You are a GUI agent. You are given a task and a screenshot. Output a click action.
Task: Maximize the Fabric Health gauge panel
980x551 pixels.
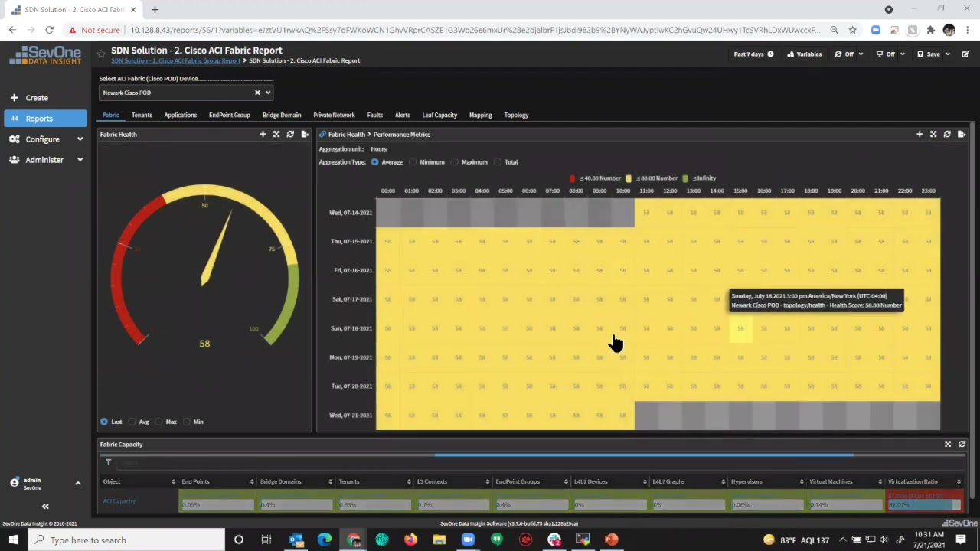point(276,134)
